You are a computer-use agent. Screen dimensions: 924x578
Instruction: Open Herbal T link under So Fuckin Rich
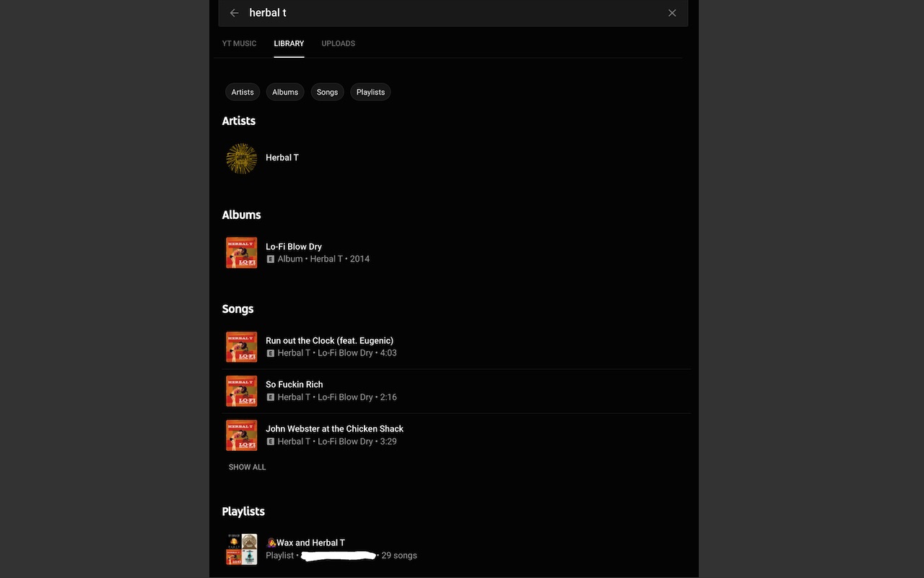[x=294, y=397]
